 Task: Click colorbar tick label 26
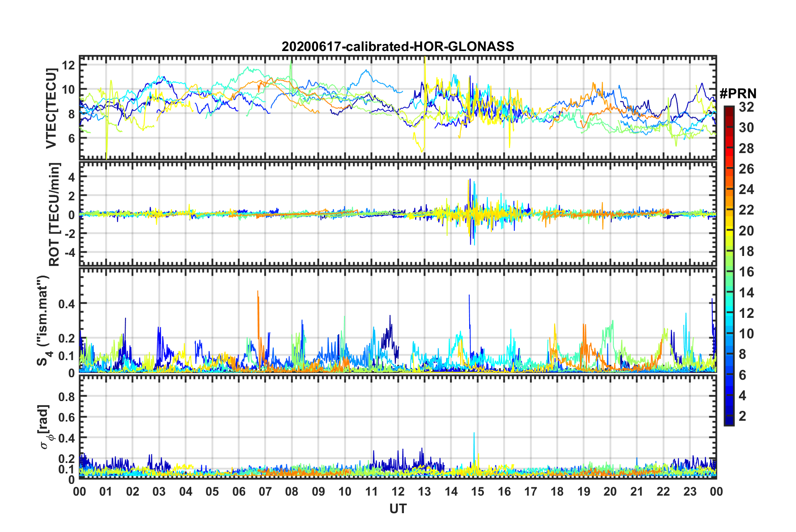click(746, 169)
